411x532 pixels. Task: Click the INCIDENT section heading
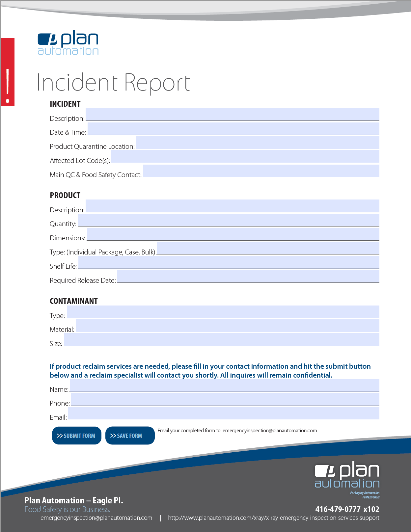coord(65,104)
